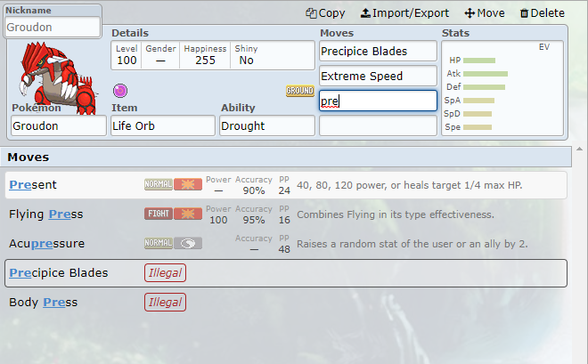Click the Normal type badge on Acupressure

tap(159, 243)
